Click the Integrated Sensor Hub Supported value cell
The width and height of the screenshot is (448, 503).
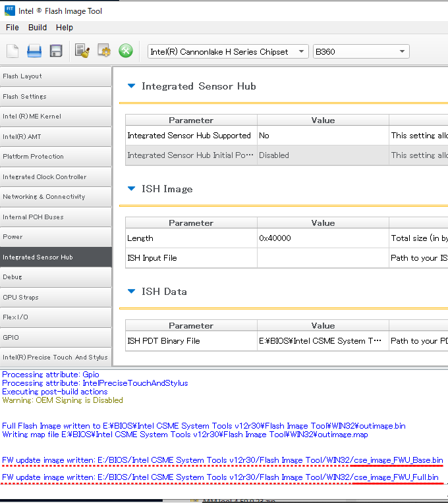pos(322,136)
